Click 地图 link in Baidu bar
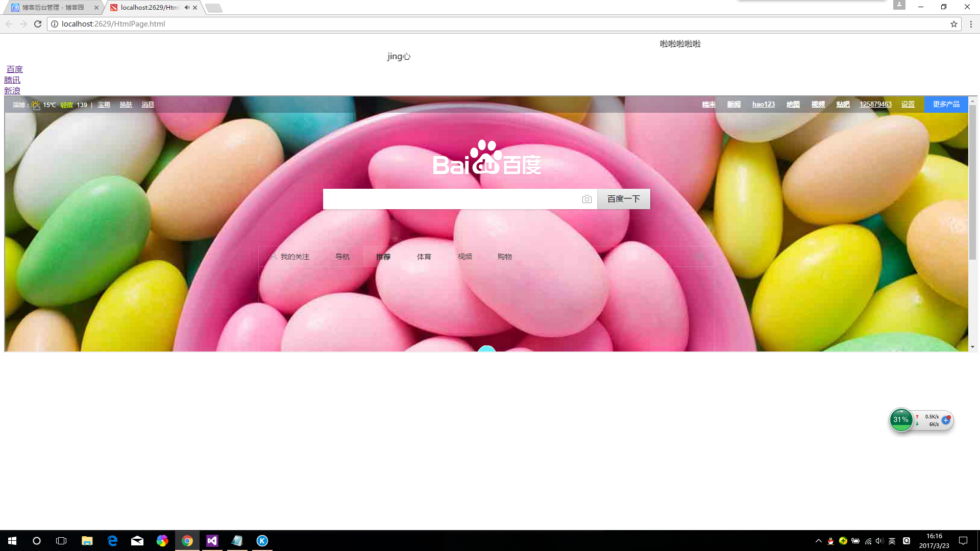The width and height of the screenshot is (980, 551). pos(793,105)
